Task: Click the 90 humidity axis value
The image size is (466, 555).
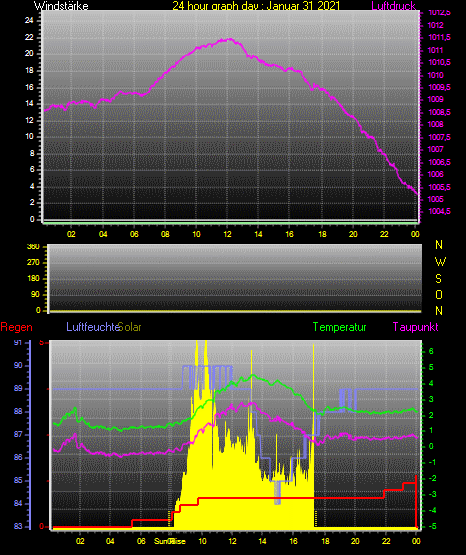Action: click(18, 365)
